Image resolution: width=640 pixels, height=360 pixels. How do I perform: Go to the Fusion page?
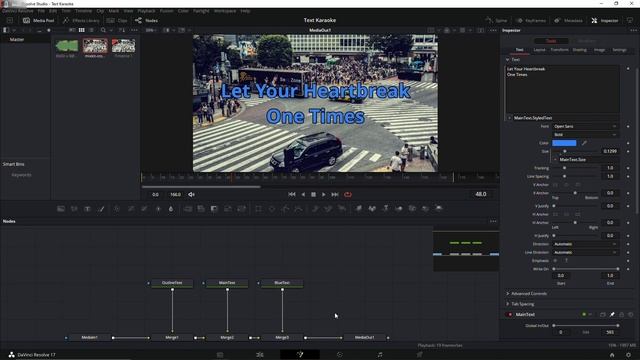point(300,355)
